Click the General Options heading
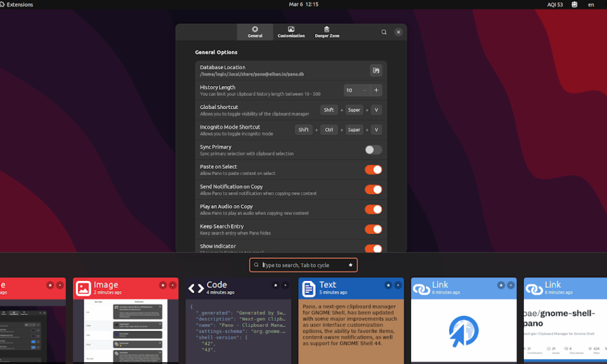Screen dimensions: 607x364 tap(216, 52)
